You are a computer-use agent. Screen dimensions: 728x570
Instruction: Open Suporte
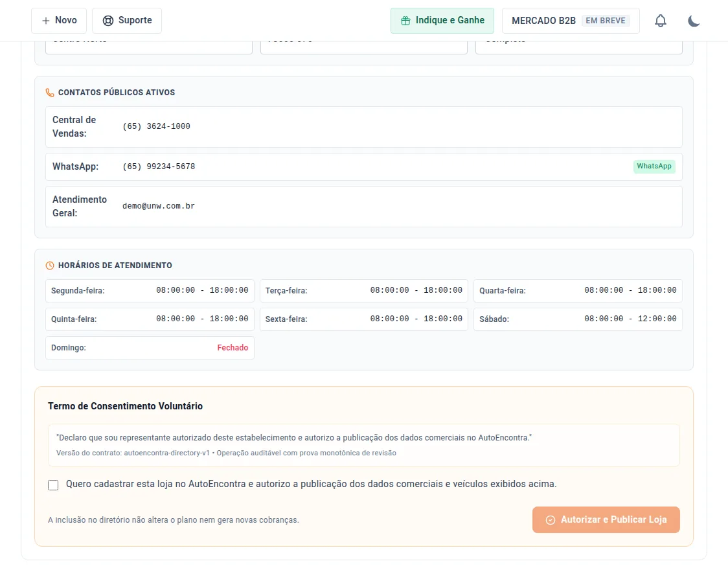tap(127, 21)
